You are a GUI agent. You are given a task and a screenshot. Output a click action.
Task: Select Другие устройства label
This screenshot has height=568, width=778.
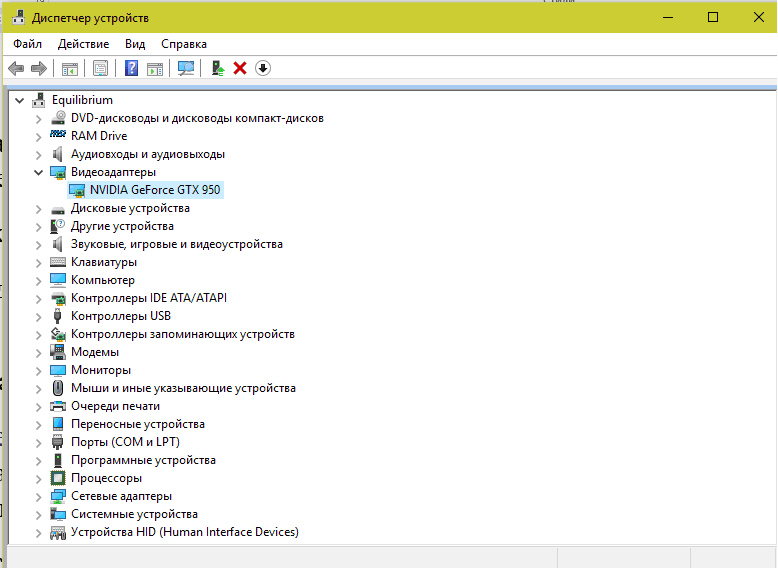coord(122,226)
